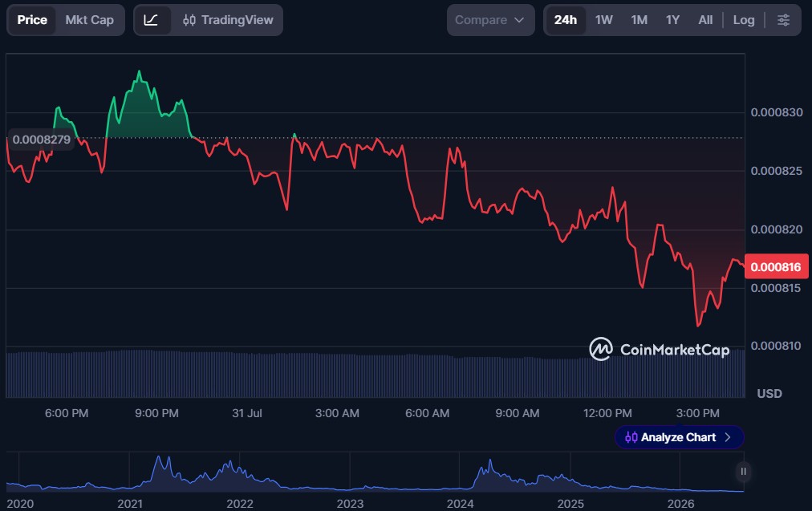
Task: Click the 9:00 AM time label
Action: [518, 413]
